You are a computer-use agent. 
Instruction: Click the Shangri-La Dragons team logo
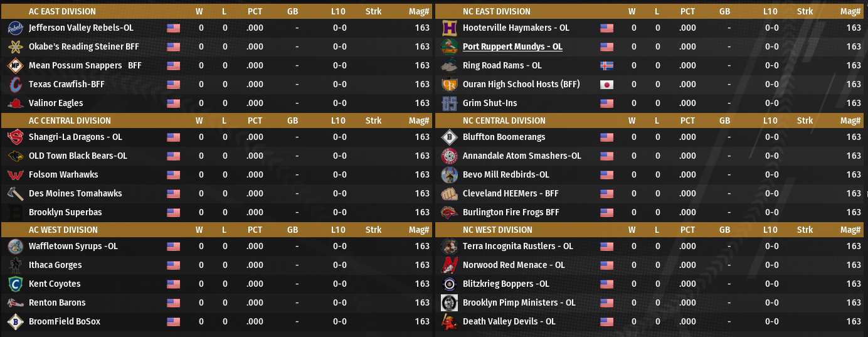click(x=15, y=137)
